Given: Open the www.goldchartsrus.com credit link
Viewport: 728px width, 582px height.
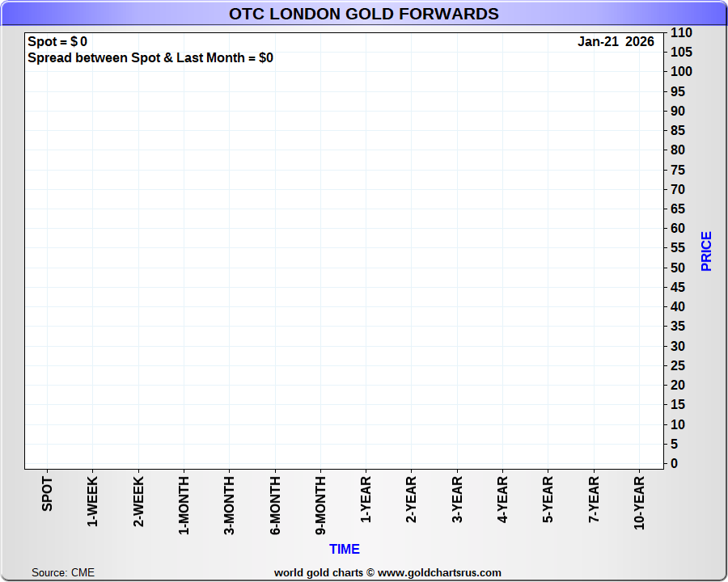Looking at the screenshot, I should pyautogui.click(x=439, y=572).
